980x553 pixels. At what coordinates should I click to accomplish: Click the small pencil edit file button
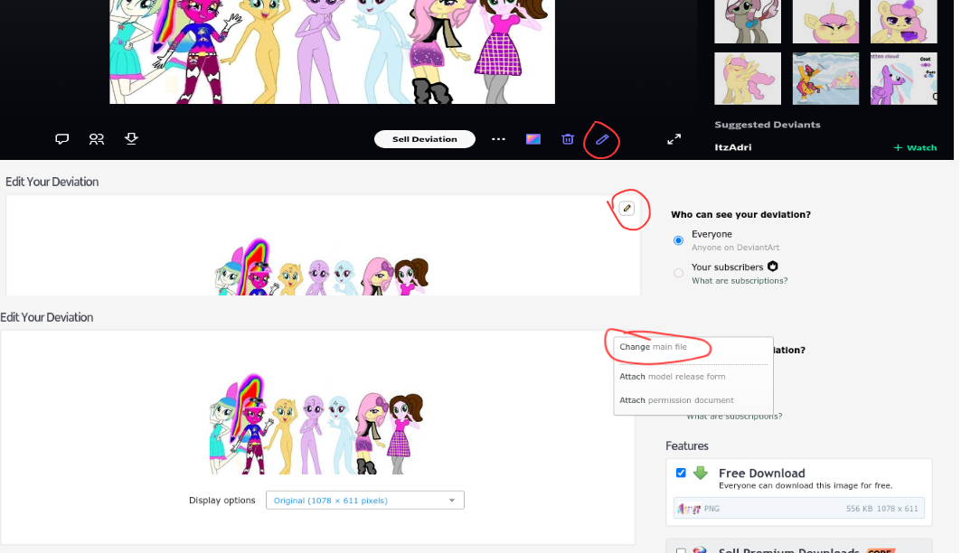point(627,208)
